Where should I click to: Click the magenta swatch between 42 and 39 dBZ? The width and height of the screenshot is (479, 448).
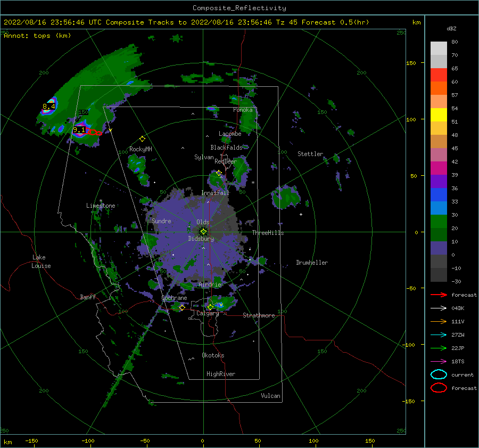[x=439, y=168]
